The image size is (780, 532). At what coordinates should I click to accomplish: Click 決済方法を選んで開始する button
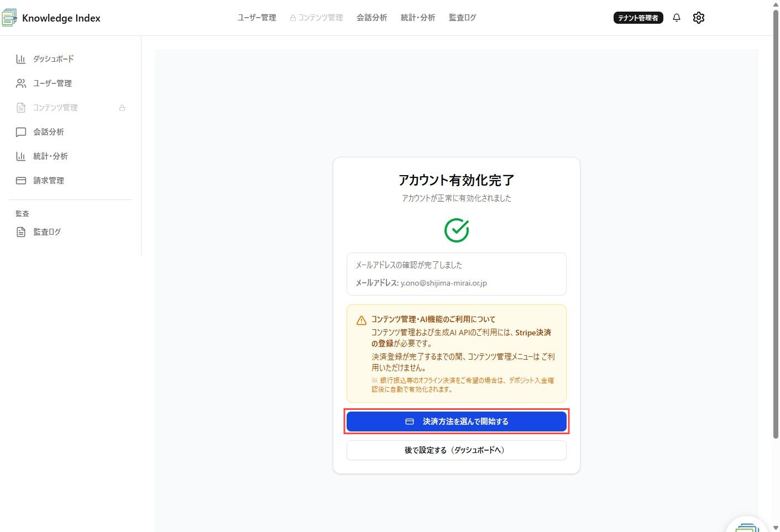pyautogui.click(x=457, y=422)
